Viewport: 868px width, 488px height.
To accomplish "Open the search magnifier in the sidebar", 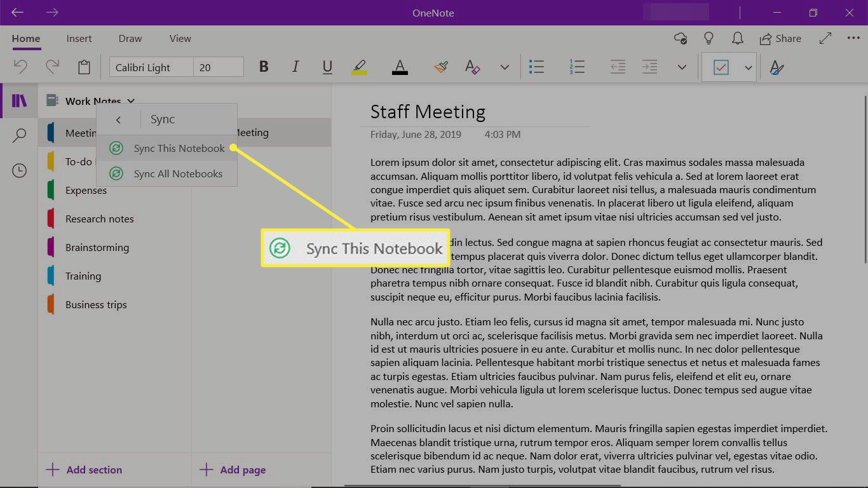I will click(x=20, y=135).
